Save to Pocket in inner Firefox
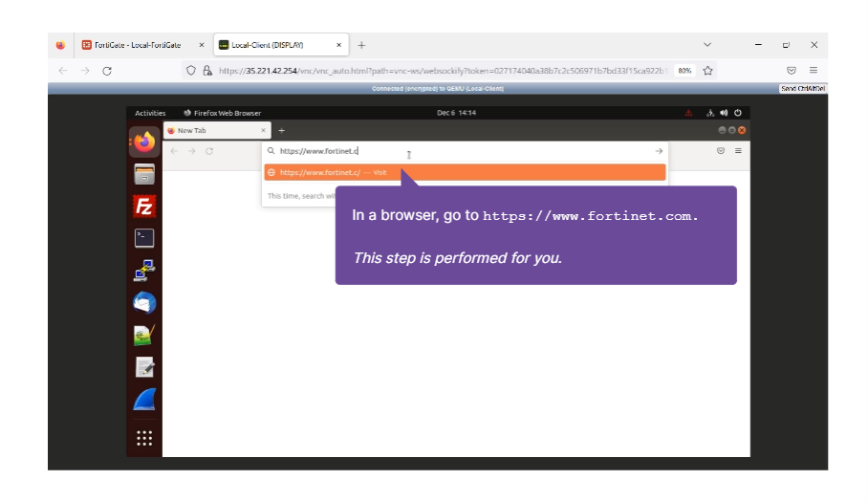Viewport: 868px width, 502px height. pyautogui.click(x=721, y=150)
